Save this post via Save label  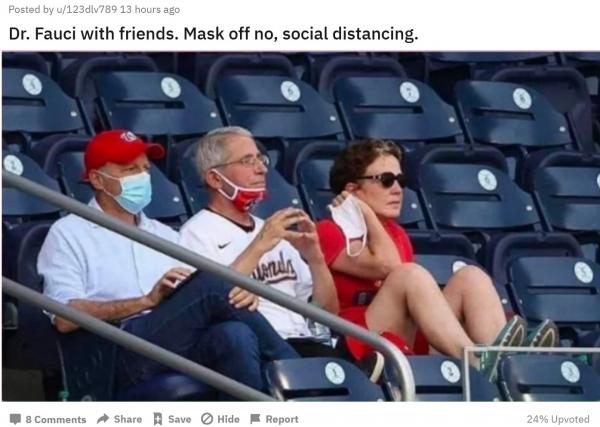pos(179,419)
